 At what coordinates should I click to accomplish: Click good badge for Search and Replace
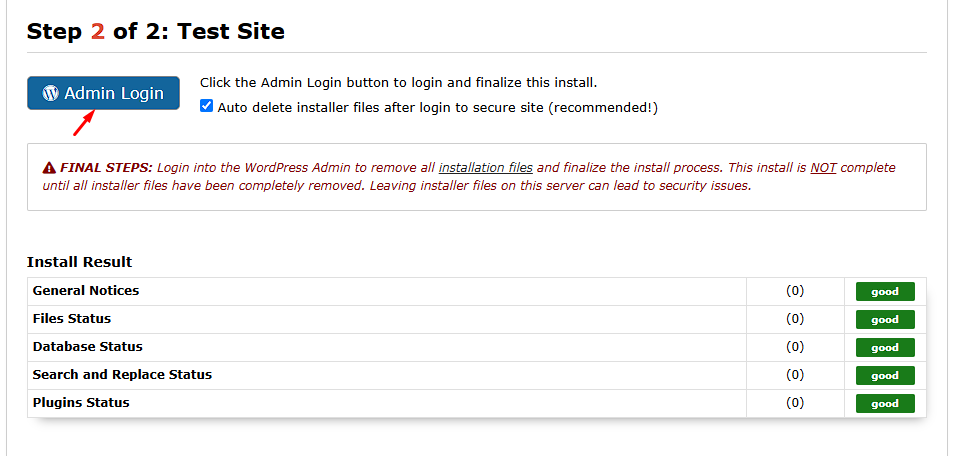(885, 376)
